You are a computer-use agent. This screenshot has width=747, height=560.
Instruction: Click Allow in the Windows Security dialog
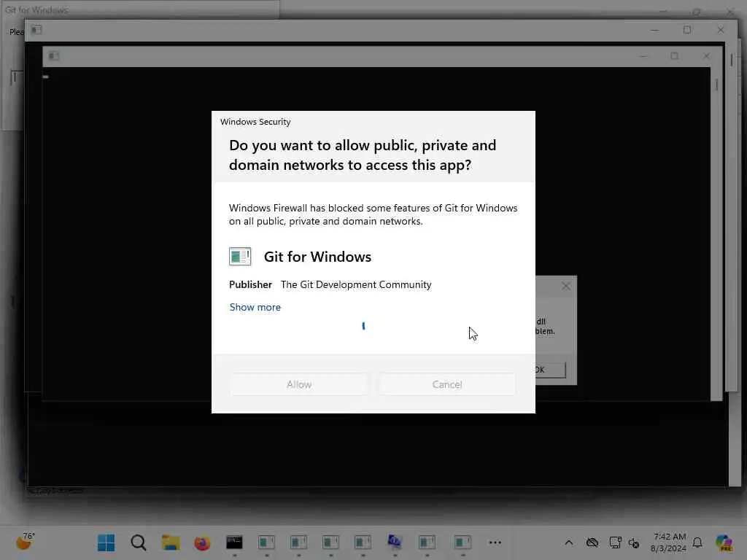(x=298, y=384)
